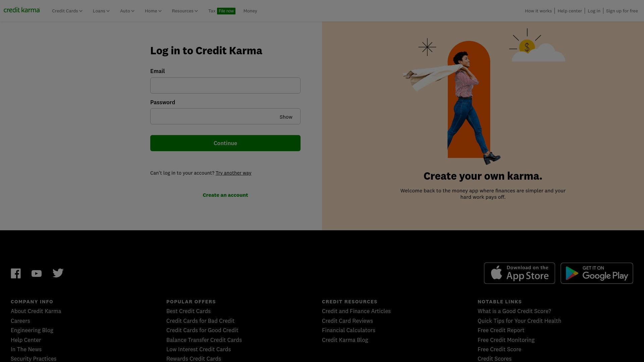This screenshot has height=362, width=644.
Task: Open the Twitter bird icon
Action: [x=58, y=273]
